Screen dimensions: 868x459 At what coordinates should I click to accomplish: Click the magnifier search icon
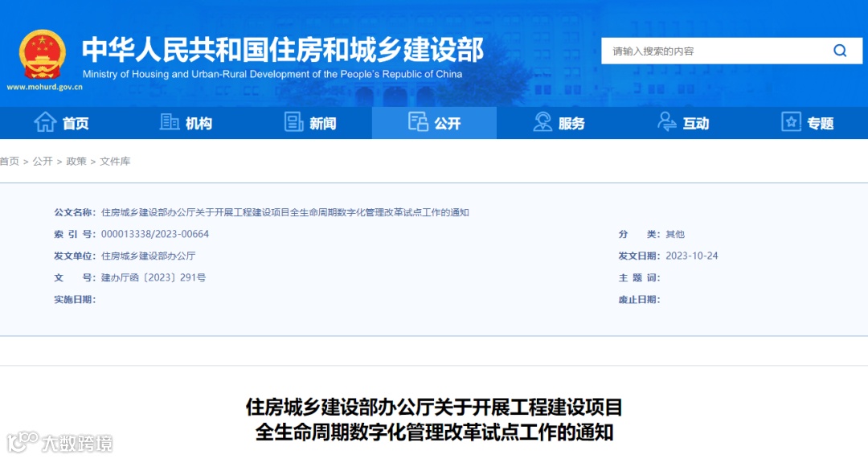pyautogui.click(x=840, y=51)
